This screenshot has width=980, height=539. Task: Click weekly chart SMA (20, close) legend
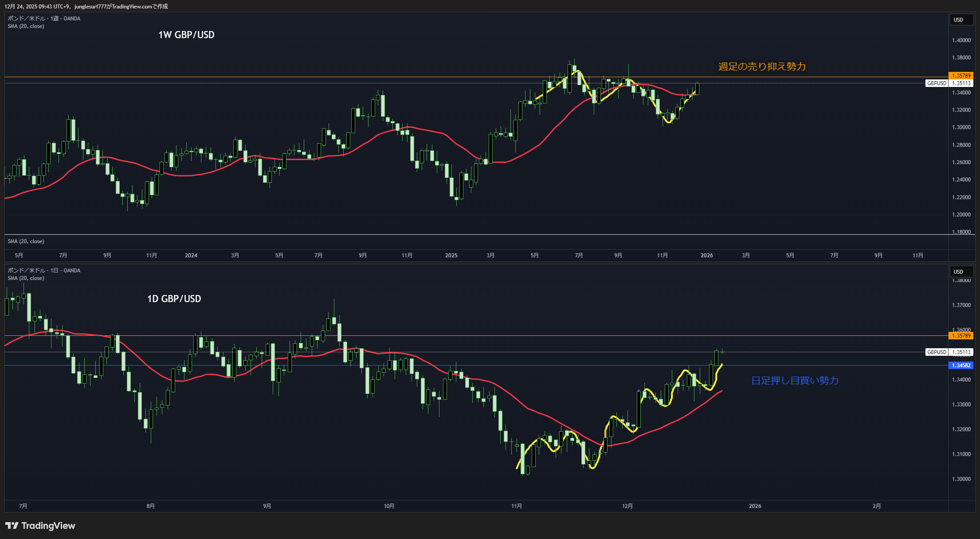pyautogui.click(x=26, y=26)
